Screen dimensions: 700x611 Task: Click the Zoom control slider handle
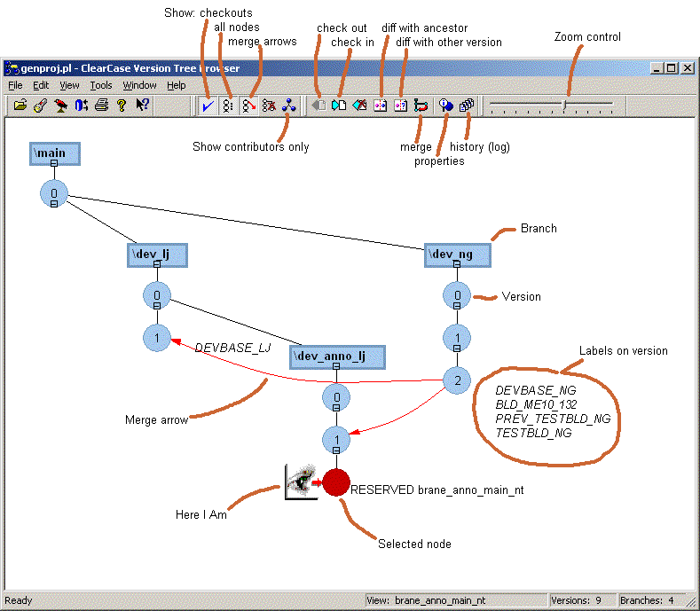click(564, 106)
